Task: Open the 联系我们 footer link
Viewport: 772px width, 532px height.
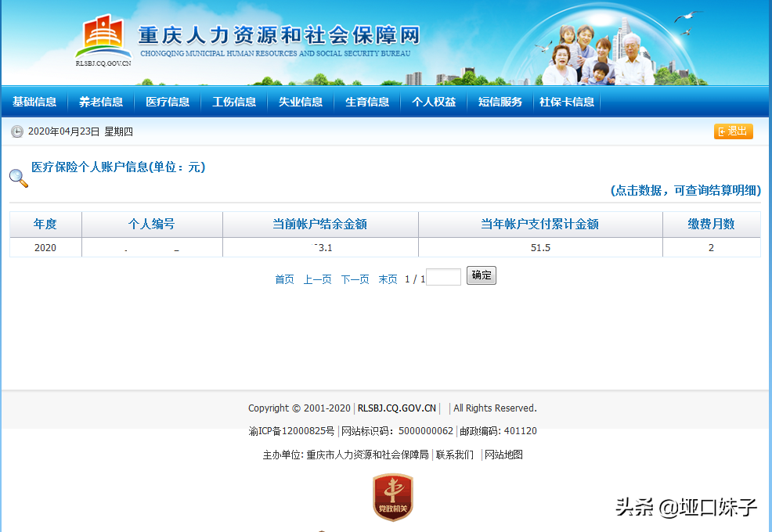Action: [x=455, y=455]
